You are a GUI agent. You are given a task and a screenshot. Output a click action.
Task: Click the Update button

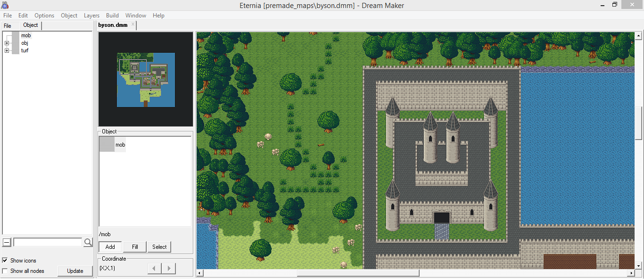coord(75,271)
